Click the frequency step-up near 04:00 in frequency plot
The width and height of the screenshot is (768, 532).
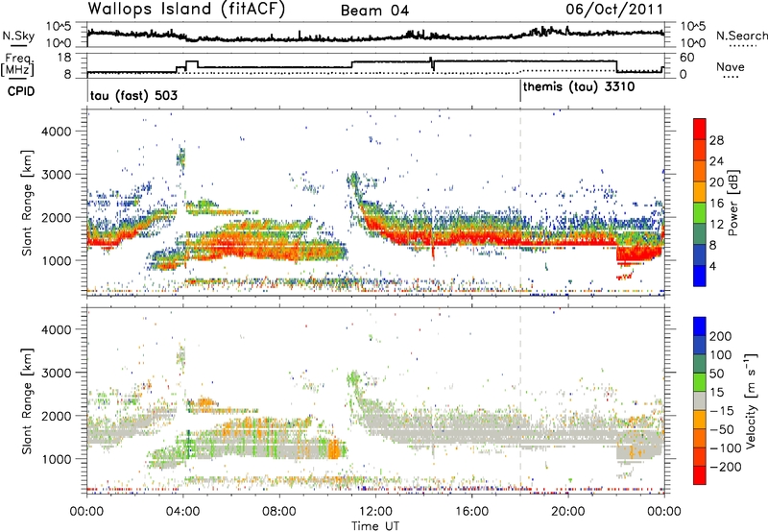(x=186, y=64)
